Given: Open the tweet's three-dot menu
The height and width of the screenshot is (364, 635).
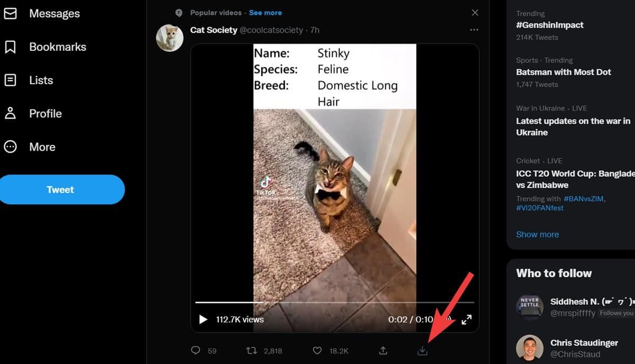Looking at the screenshot, I should coord(474,30).
